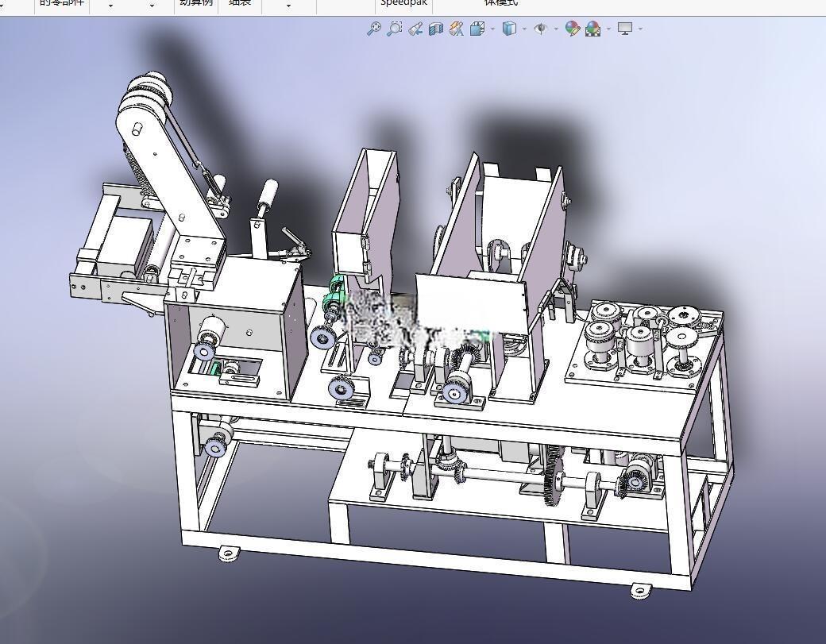Click the Zoom to Fit magnifier icon

click(373, 29)
